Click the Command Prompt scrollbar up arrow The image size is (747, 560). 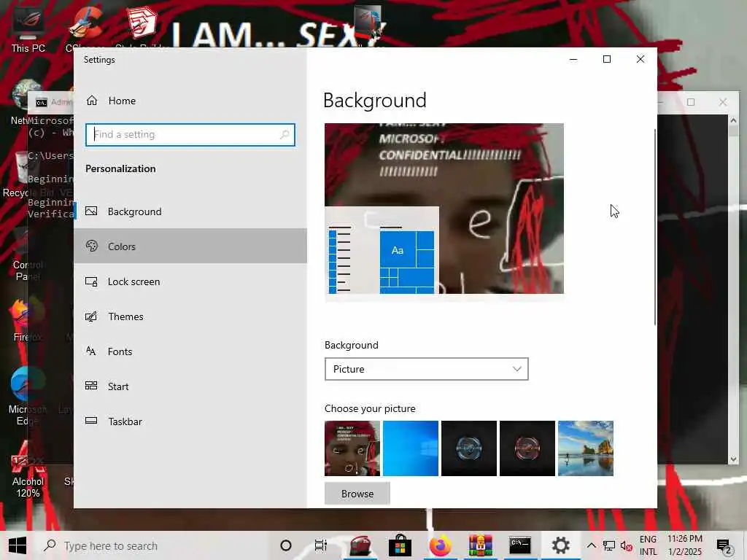coord(733,120)
